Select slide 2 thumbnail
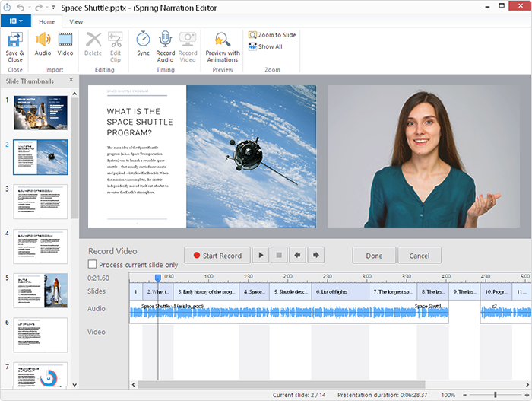Screen dimensions: 532x401 tap(40, 157)
